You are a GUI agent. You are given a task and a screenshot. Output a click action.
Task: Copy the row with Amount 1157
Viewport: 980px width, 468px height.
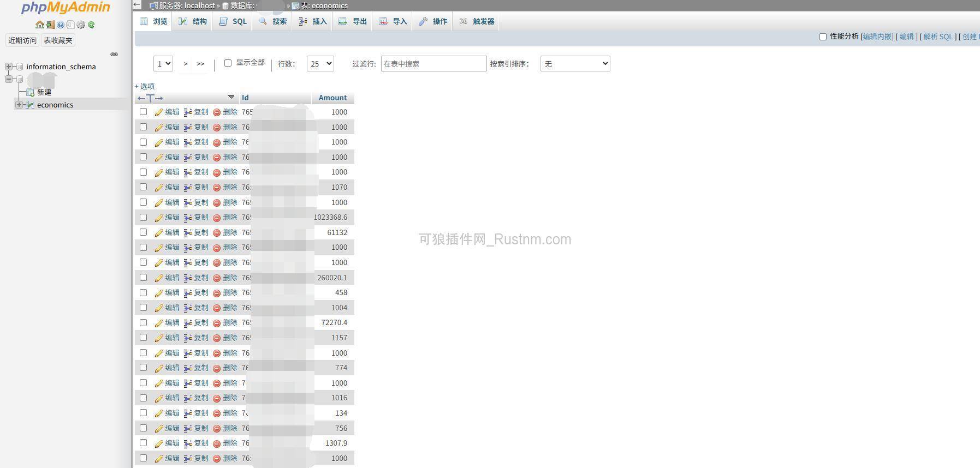tap(196, 338)
